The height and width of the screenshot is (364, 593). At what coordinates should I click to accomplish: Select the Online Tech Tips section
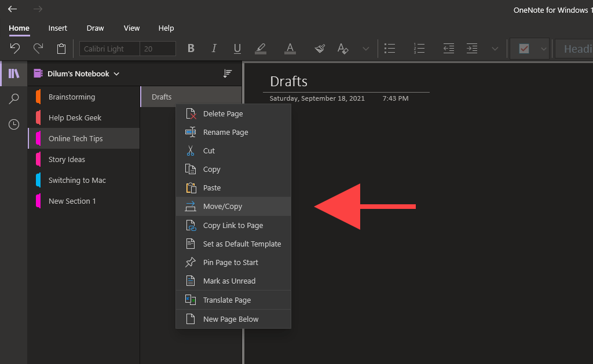(83, 138)
